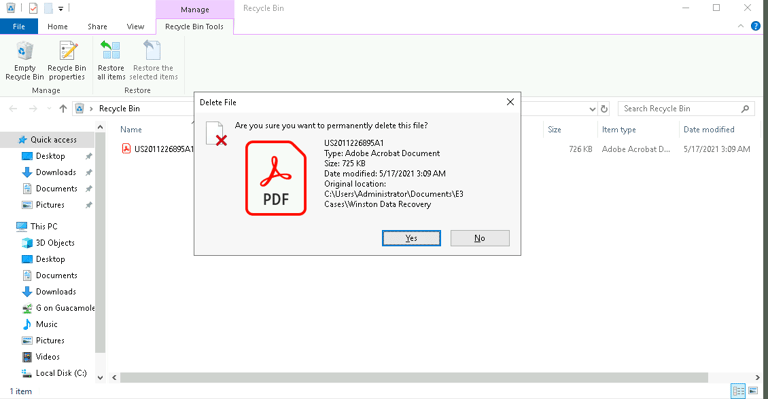The image size is (768, 399).
Task: Confirm deletion with the Yes button
Action: coord(411,238)
